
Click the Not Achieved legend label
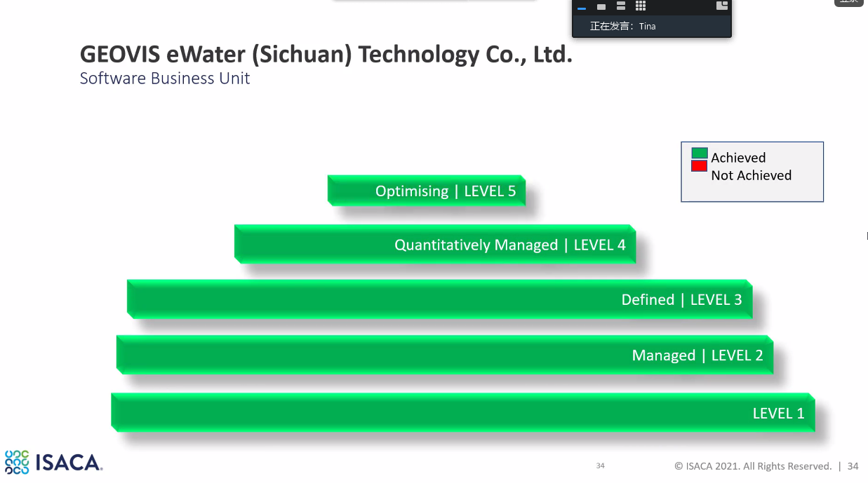click(751, 175)
